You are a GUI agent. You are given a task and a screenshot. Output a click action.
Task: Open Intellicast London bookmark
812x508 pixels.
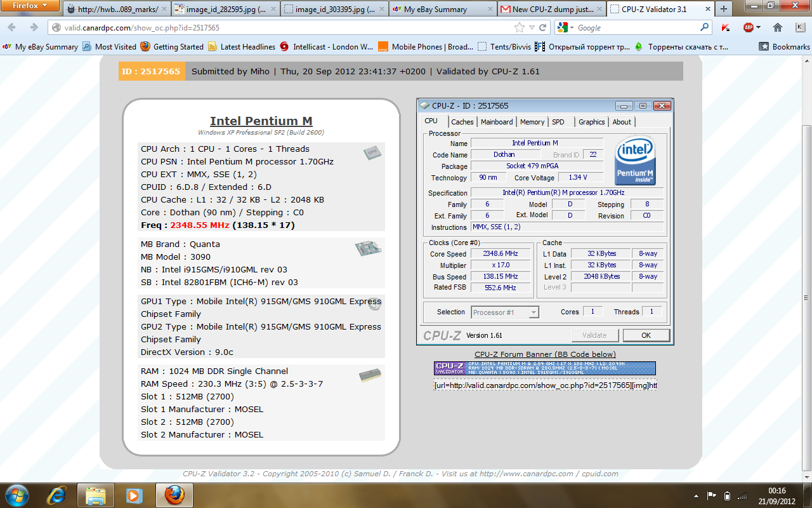(327, 46)
